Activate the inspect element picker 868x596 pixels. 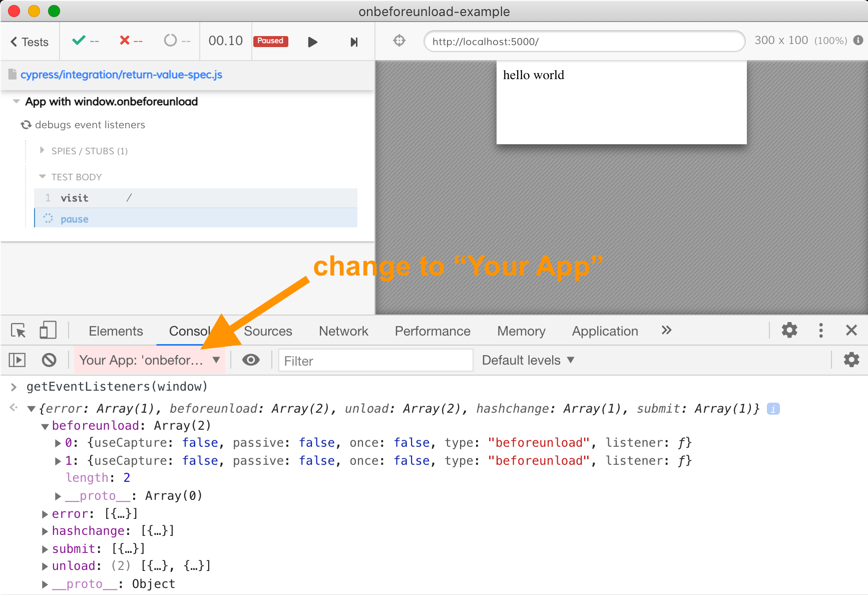tap(19, 331)
